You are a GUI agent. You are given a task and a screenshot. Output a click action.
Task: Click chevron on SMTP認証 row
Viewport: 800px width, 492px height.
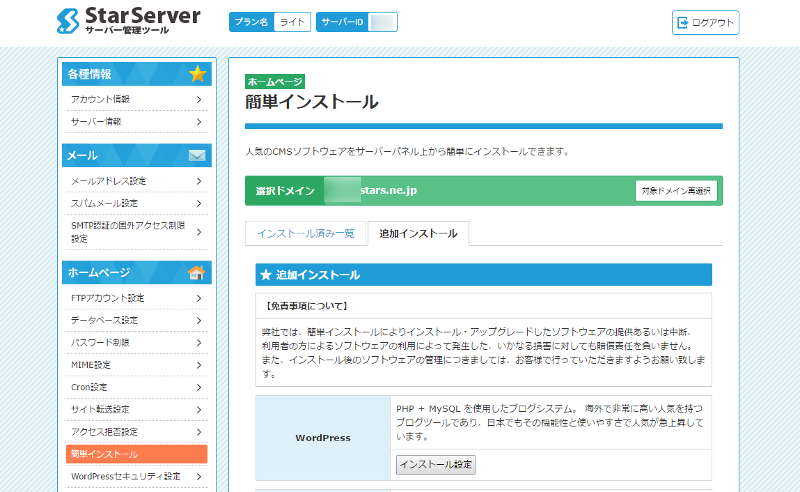click(x=199, y=232)
